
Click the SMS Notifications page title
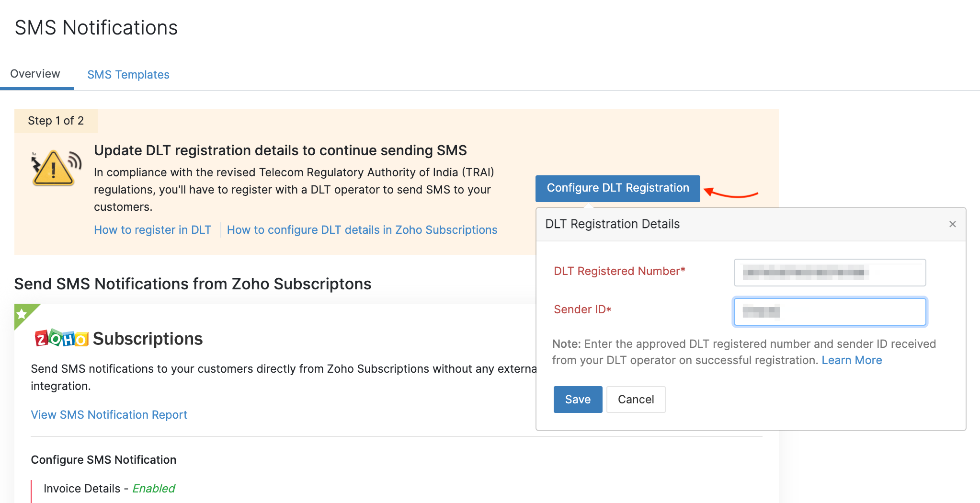point(96,27)
